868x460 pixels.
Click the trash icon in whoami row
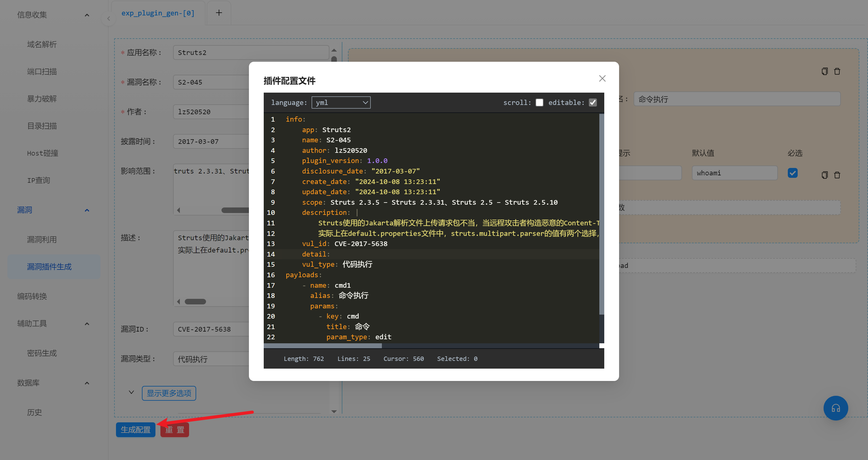point(837,175)
